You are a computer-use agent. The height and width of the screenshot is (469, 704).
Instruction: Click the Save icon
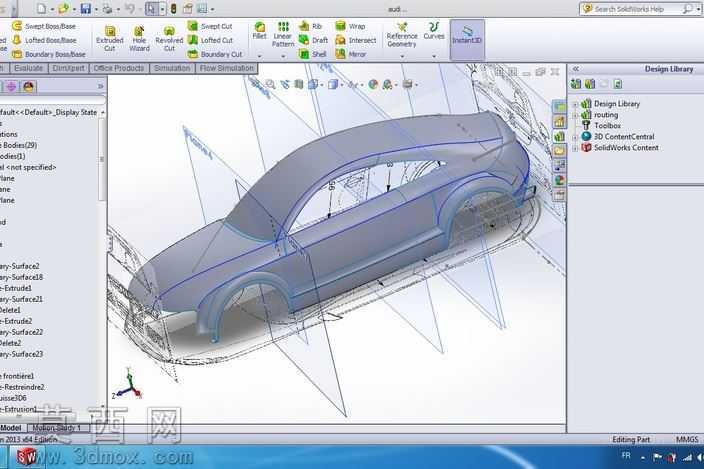[85, 9]
